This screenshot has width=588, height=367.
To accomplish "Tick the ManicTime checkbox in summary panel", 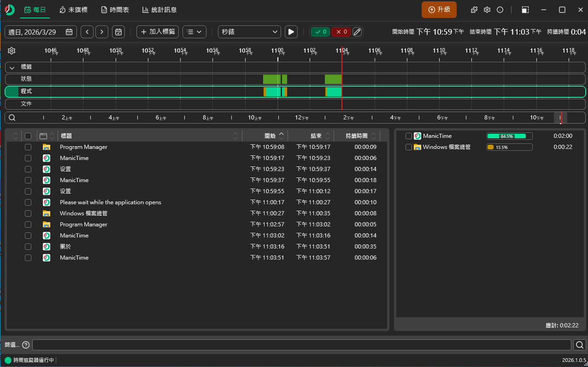I will [408, 136].
